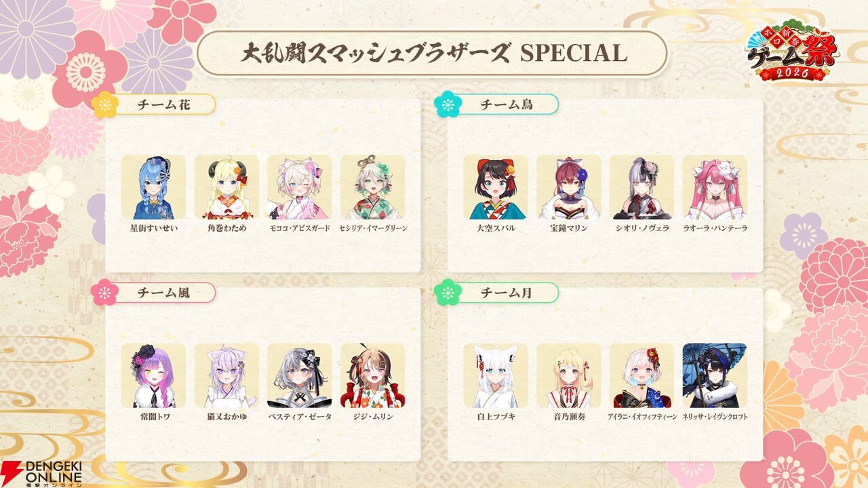Screen dimensions: 868x488
Task: Select the 猫又おかゆ portrait
Action: pyautogui.click(x=226, y=375)
